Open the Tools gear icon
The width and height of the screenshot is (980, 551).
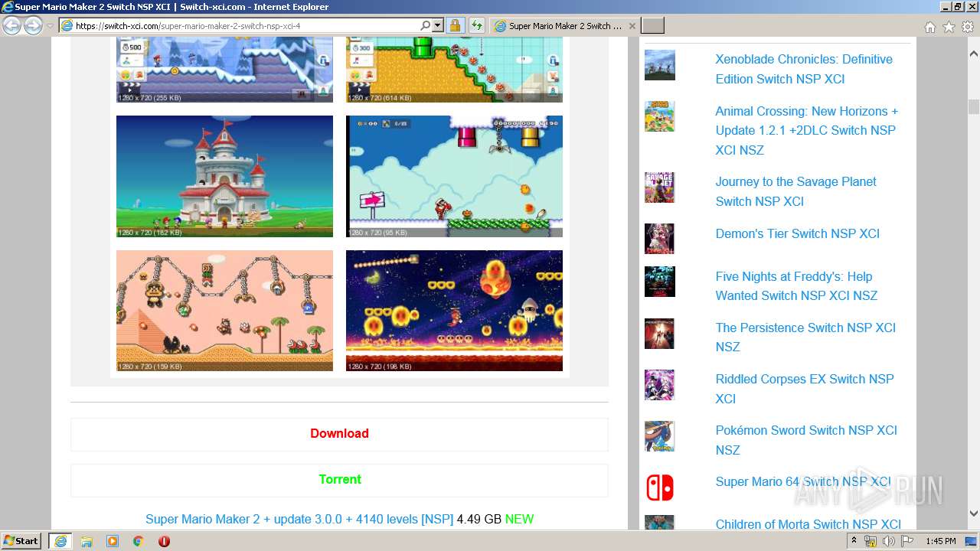tap(968, 27)
